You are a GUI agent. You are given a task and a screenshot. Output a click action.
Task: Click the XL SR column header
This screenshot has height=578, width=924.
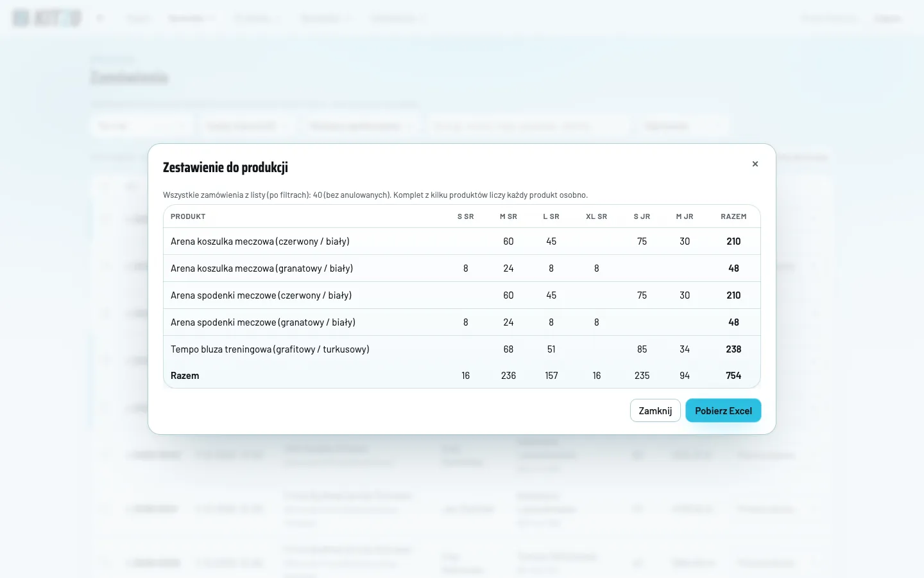[x=597, y=216]
